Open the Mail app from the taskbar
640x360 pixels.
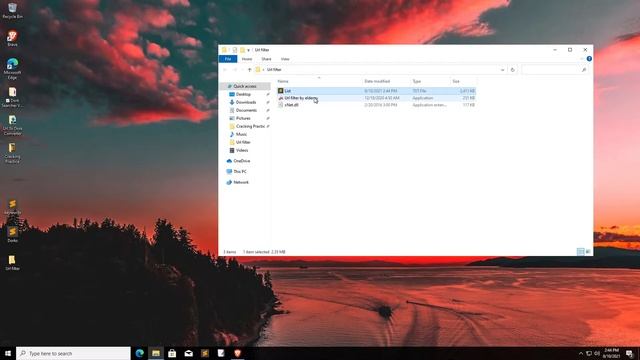[189, 353]
